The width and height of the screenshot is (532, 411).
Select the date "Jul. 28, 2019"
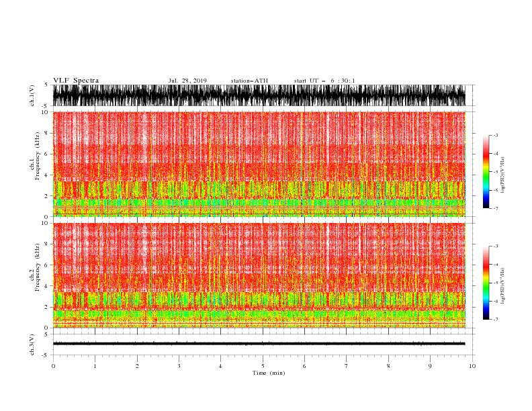[187, 81]
